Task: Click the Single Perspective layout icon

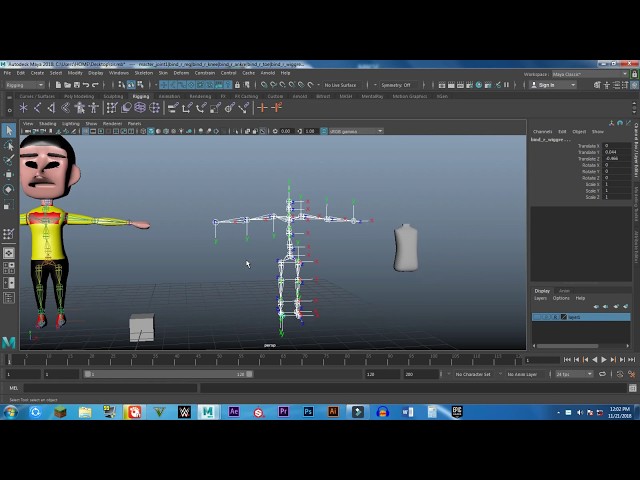Action: pos(9,253)
